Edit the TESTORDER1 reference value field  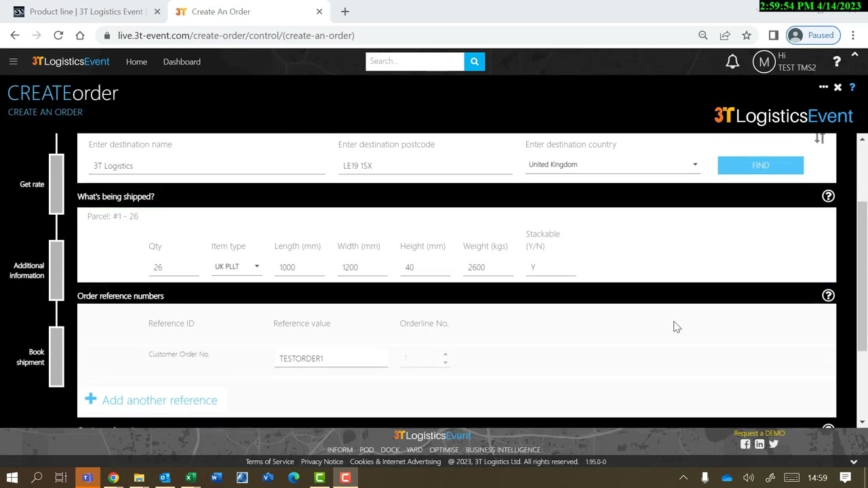tap(331, 359)
